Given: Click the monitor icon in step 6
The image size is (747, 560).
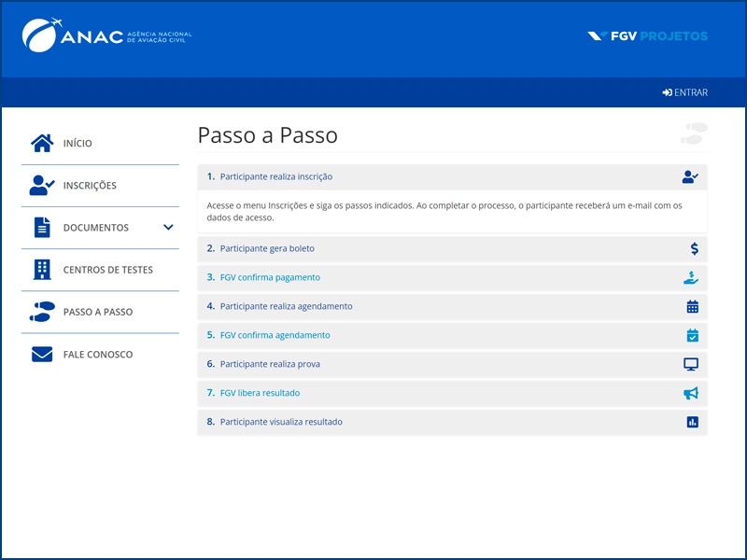Looking at the screenshot, I should coord(691,364).
